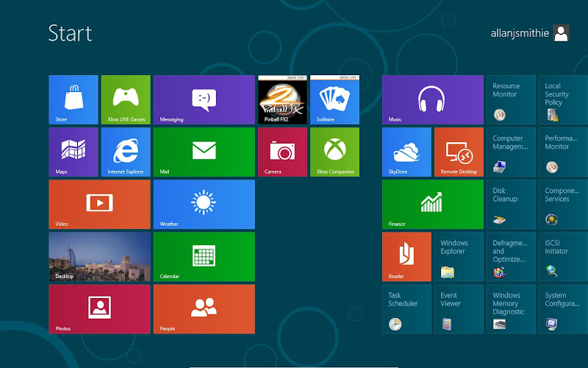Open the Messaging tile

click(x=204, y=99)
